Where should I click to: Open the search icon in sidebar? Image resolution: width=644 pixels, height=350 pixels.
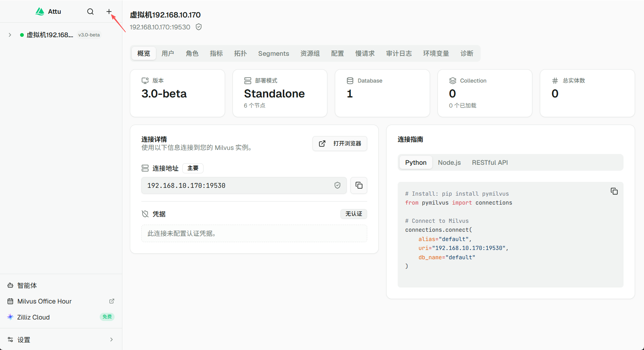pyautogui.click(x=90, y=12)
